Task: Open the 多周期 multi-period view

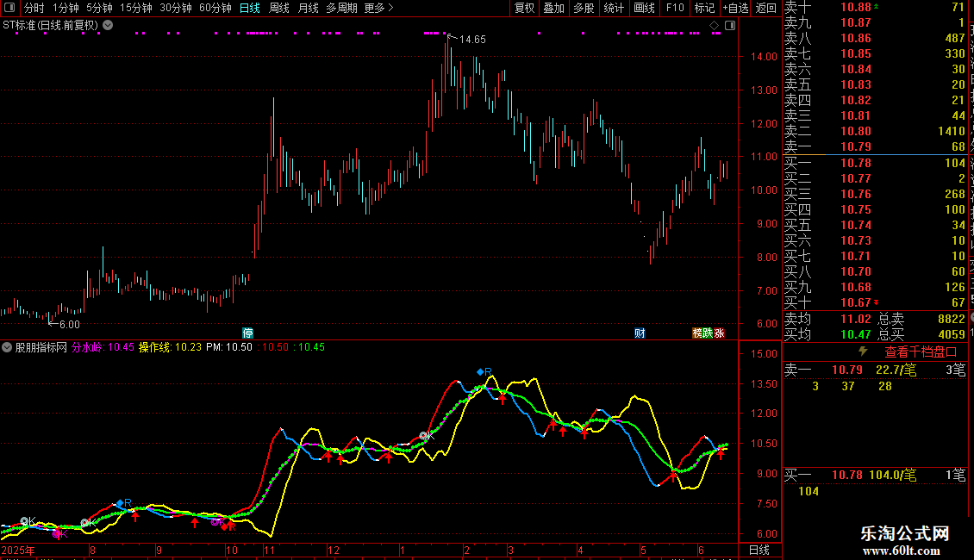Action: click(341, 8)
